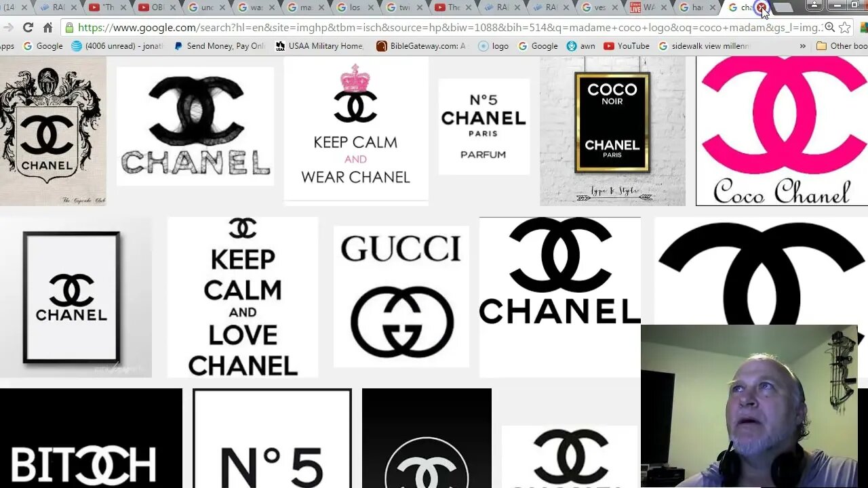Open the 'awn' microphone bookmark
The width and height of the screenshot is (868, 488).
[x=581, y=46]
